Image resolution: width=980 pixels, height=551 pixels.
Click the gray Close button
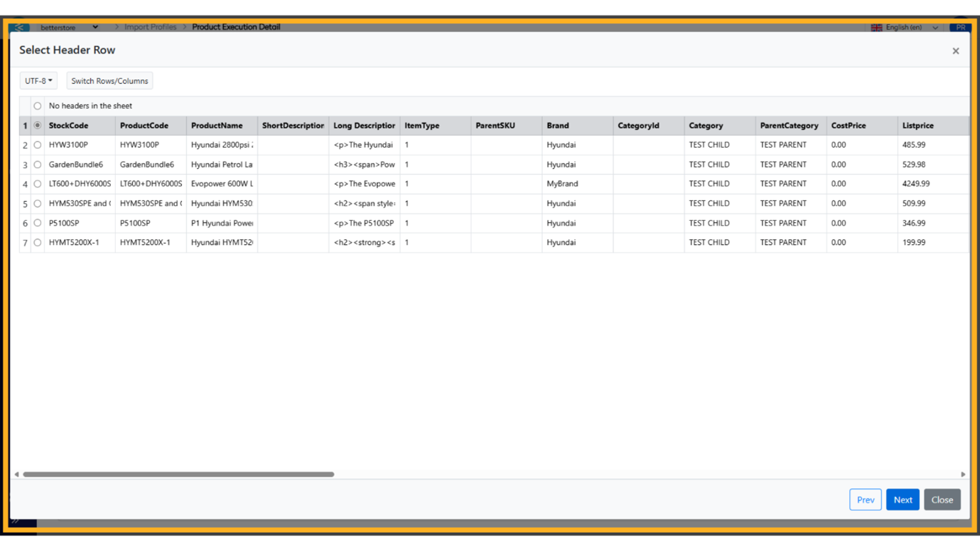point(942,500)
